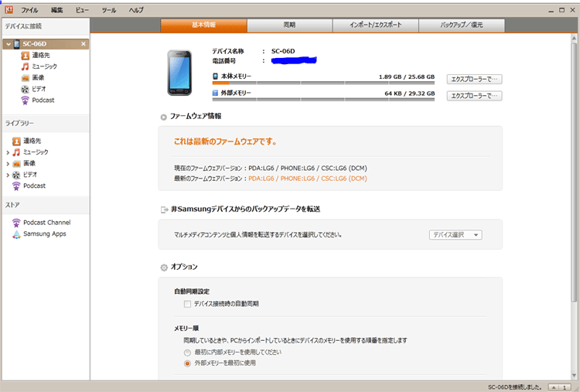This screenshot has width=580, height=392.
Task: Open device 連絡先 contacts icon under SC-06D
Action: pos(26,56)
